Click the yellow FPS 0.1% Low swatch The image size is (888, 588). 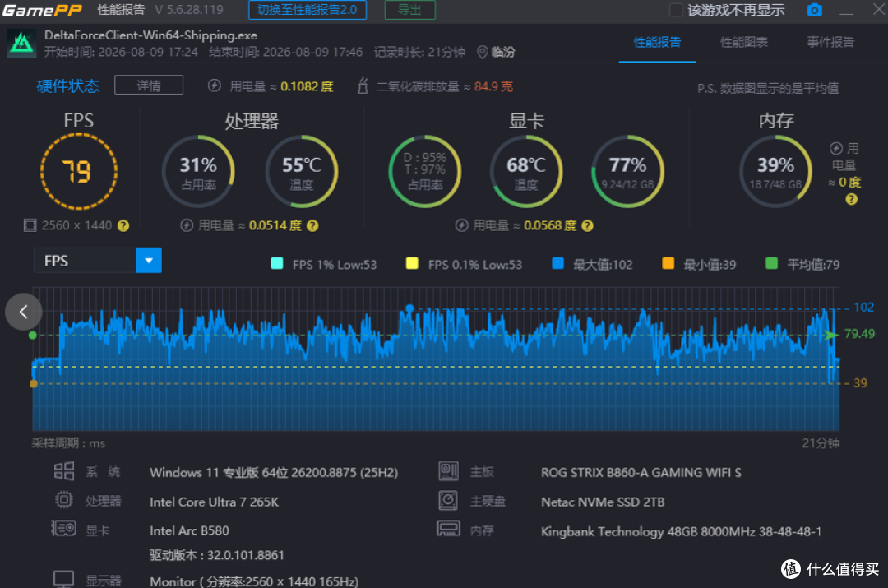point(412,263)
